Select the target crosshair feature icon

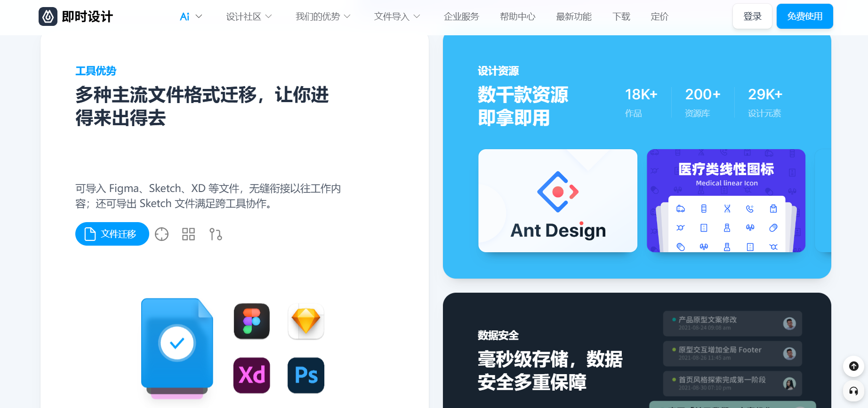(x=161, y=234)
